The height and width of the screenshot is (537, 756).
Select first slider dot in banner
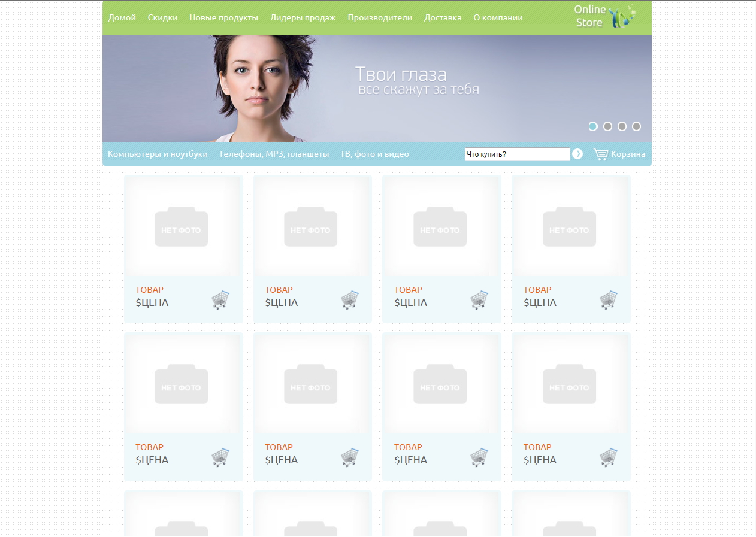[593, 126]
